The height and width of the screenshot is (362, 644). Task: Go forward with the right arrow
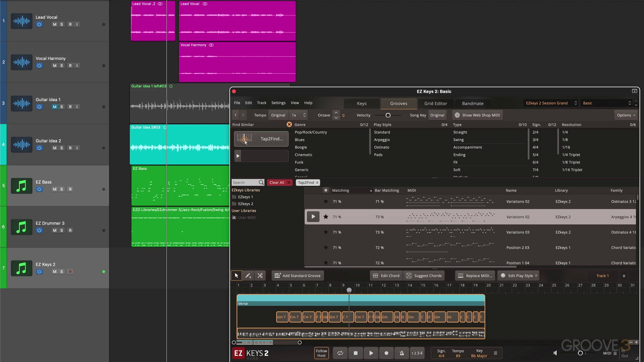[243, 115]
